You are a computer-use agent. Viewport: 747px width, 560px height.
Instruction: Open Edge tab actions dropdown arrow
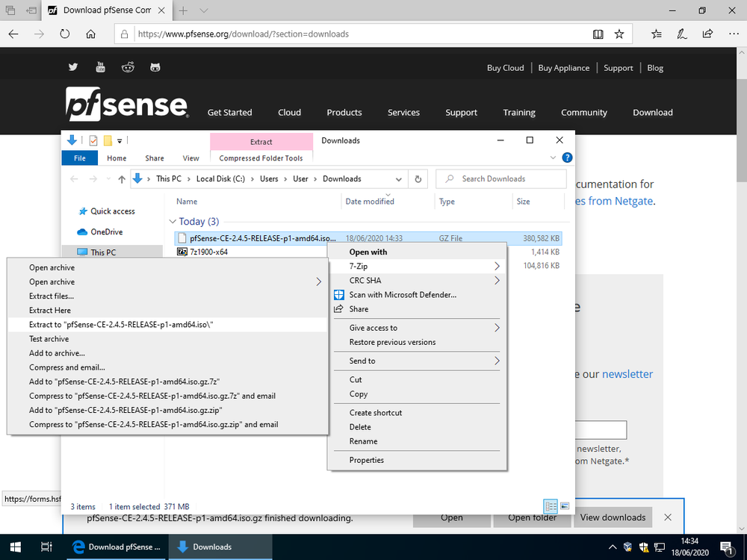[x=204, y=10]
